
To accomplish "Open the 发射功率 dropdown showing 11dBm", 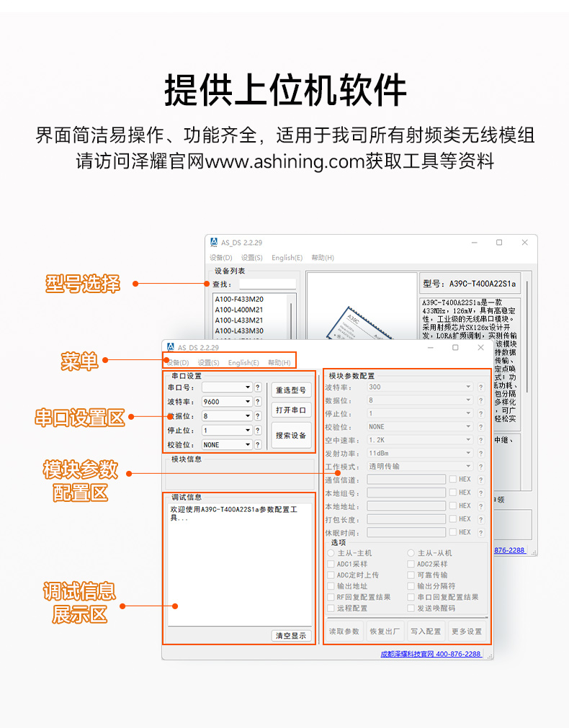I will point(420,453).
